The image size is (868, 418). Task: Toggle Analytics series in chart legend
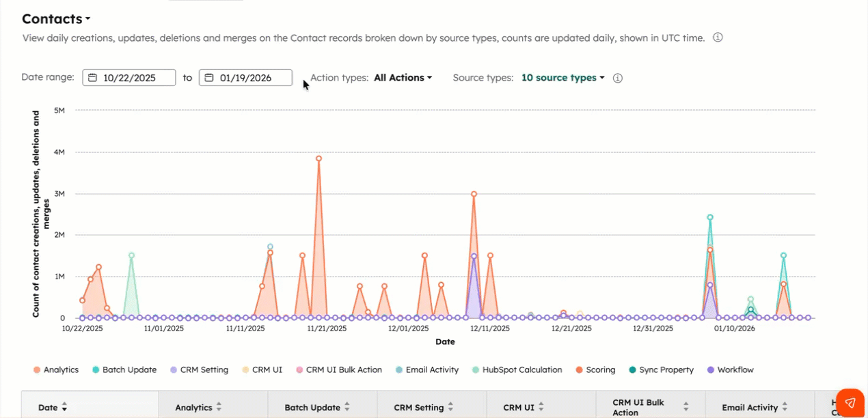[x=56, y=370]
